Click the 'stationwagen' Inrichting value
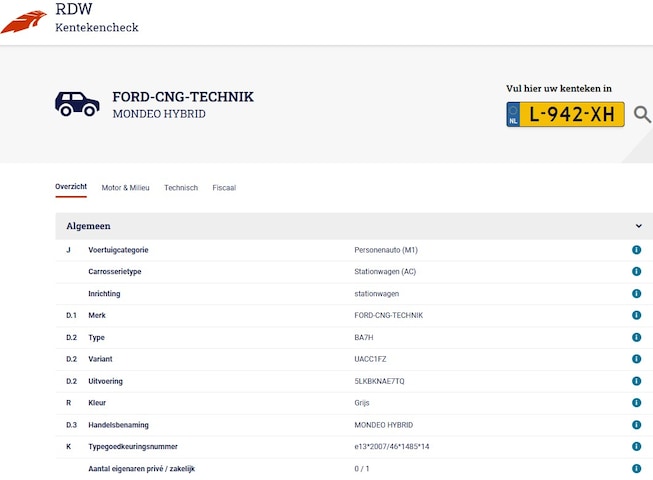 [376, 293]
